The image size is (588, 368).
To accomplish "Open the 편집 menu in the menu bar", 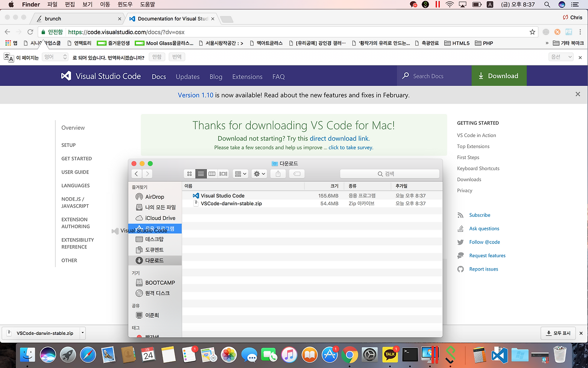I will pos(70,5).
